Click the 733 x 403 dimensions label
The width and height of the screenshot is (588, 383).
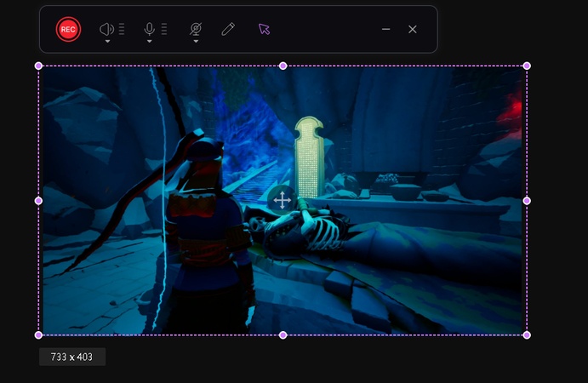pyautogui.click(x=72, y=357)
